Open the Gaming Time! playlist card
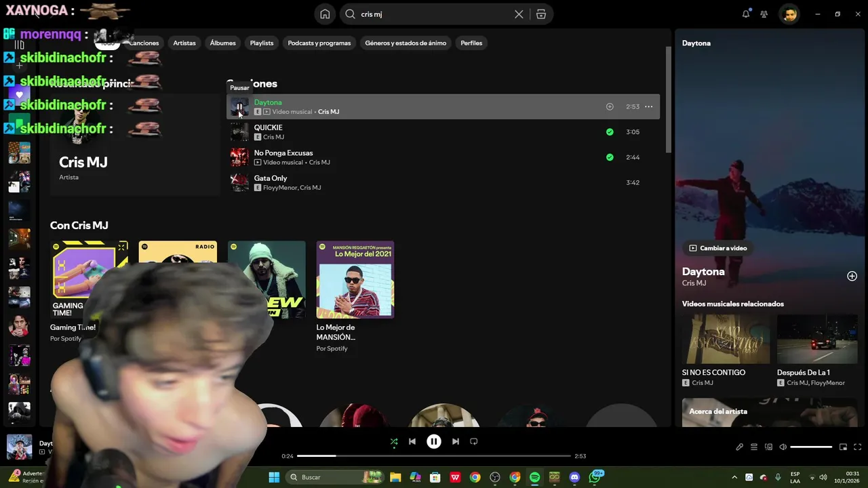The height and width of the screenshot is (488, 868). (x=90, y=291)
